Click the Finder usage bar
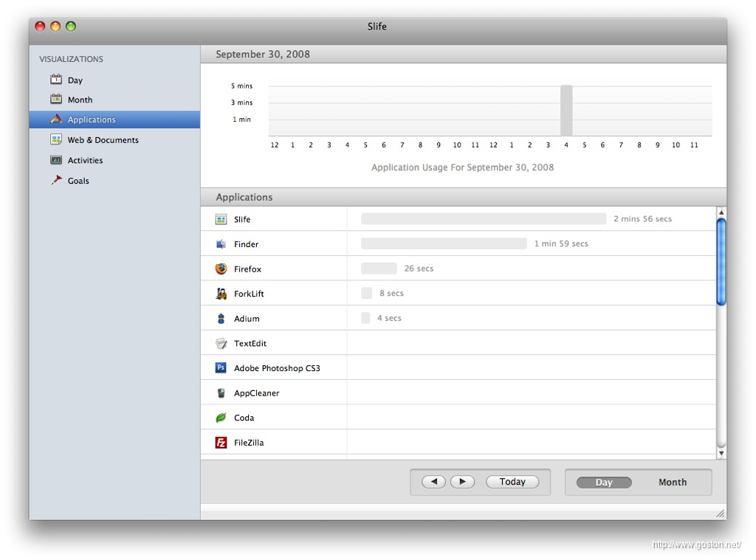The width and height of the screenshot is (756, 560). [444, 243]
